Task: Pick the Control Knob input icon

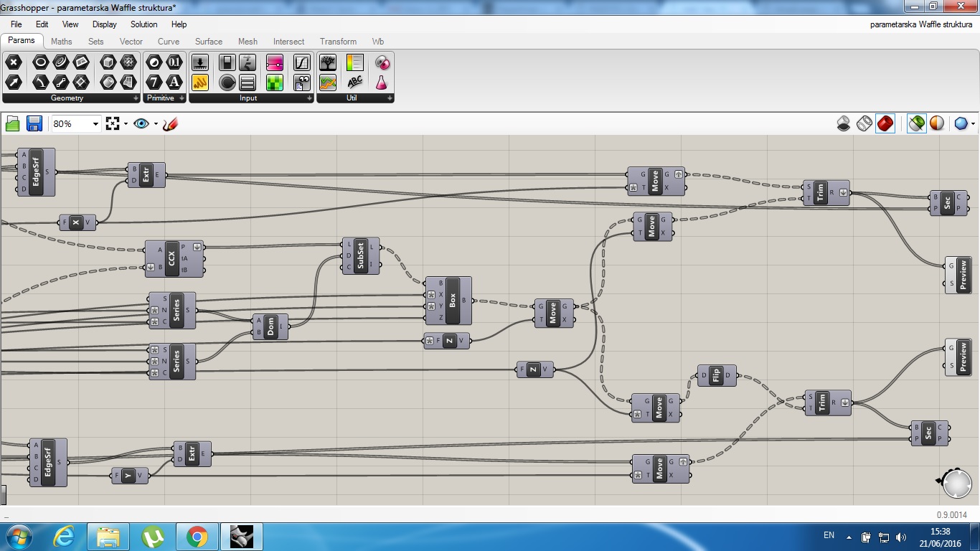Action: click(227, 83)
